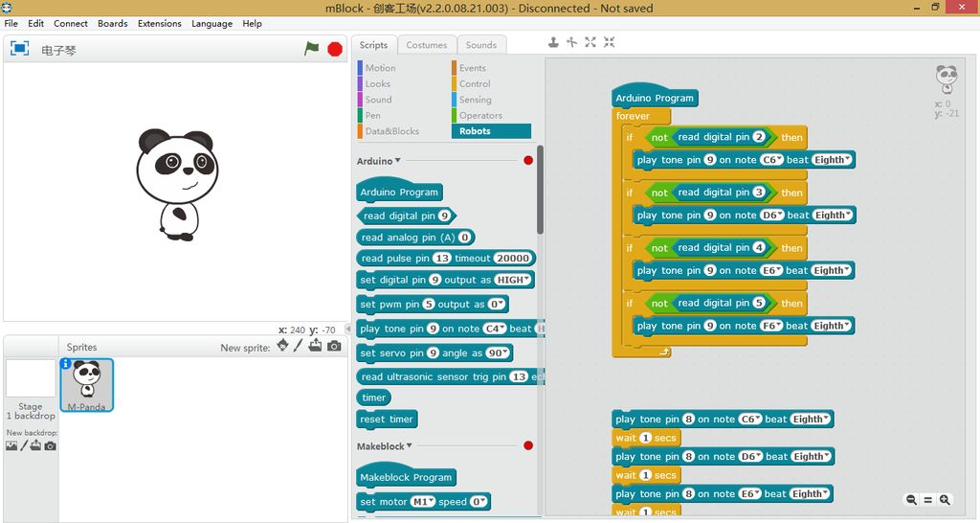Image resolution: width=980 pixels, height=523 pixels.
Task: Switch to the Sounds tab
Action: pyautogui.click(x=481, y=45)
